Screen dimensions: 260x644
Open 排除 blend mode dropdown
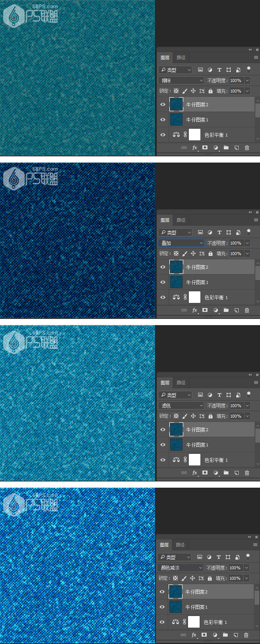[x=181, y=80]
